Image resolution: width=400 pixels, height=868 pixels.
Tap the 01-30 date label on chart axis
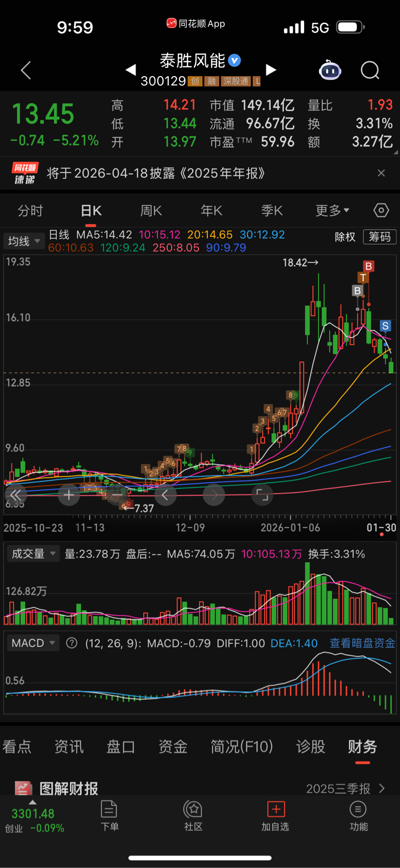pyautogui.click(x=381, y=528)
